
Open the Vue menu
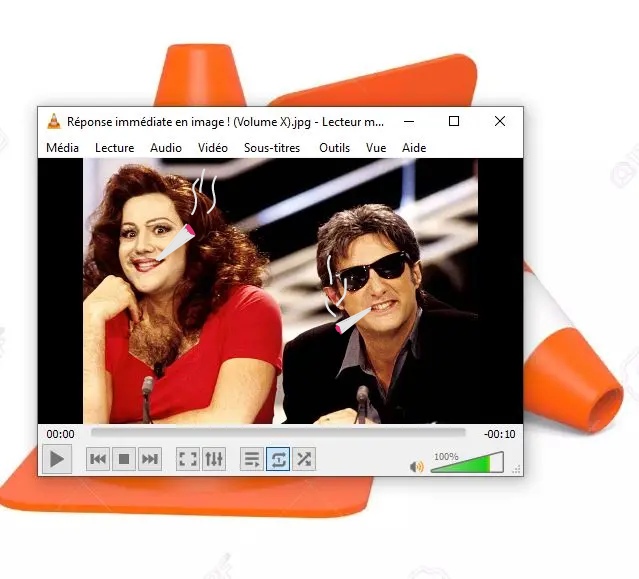point(376,147)
